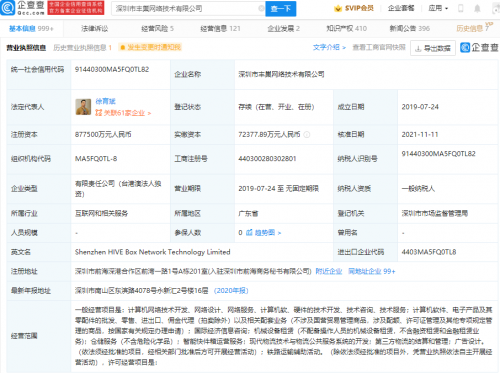The image size is (500, 373).
Task: Click the 导出数据 export button
Action: (x=433, y=49)
